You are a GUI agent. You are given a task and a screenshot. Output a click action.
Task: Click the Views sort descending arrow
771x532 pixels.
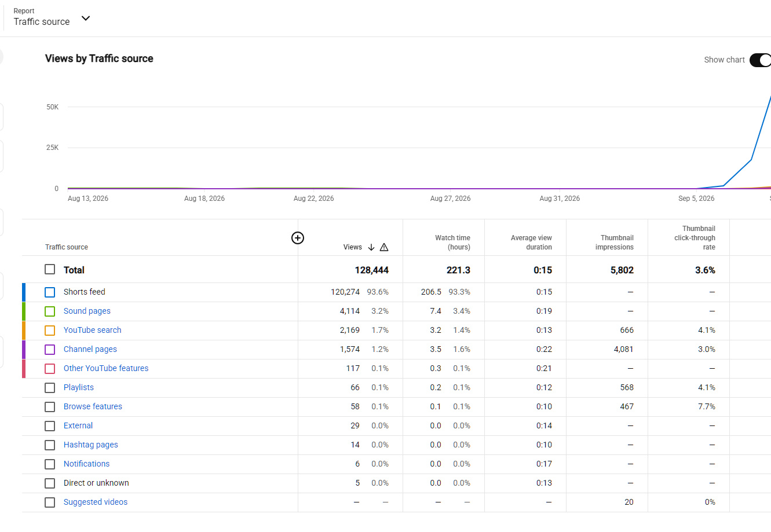pos(371,247)
